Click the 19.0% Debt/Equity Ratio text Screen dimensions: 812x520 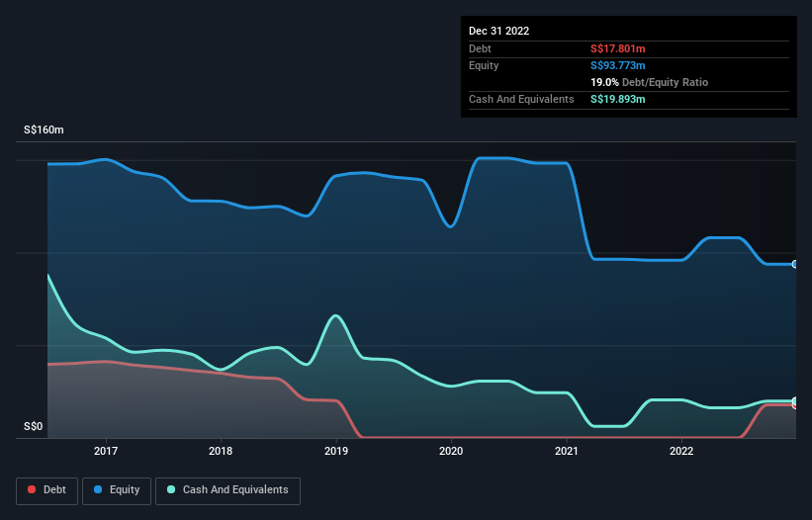[650, 82]
